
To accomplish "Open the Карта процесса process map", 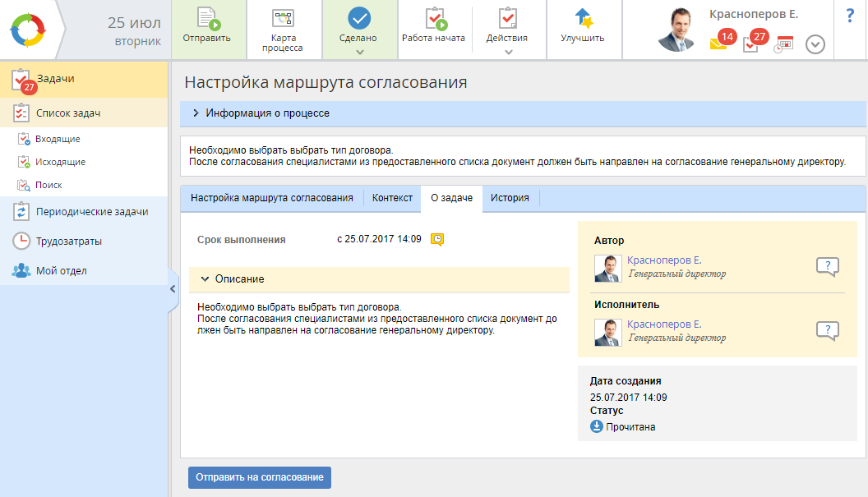I will [283, 30].
